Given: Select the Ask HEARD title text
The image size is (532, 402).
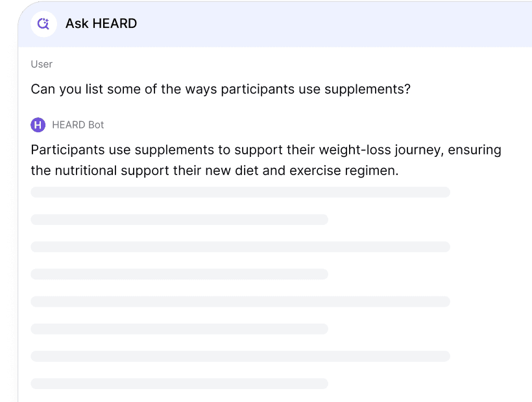Looking at the screenshot, I should (x=101, y=23).
